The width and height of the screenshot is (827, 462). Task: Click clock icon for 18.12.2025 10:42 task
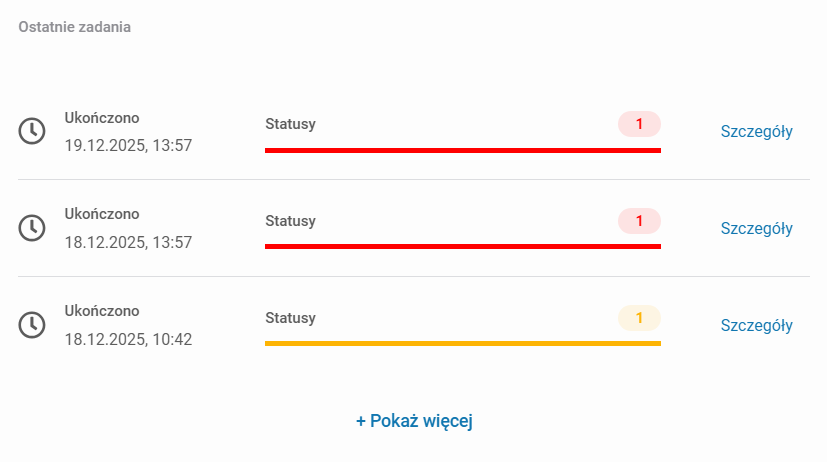pyautogui.click(x=33, y=325)
